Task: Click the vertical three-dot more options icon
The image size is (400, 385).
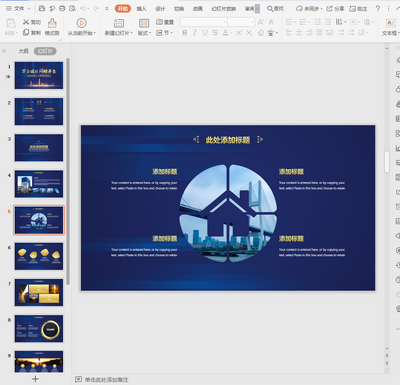Action: [388, 8]
